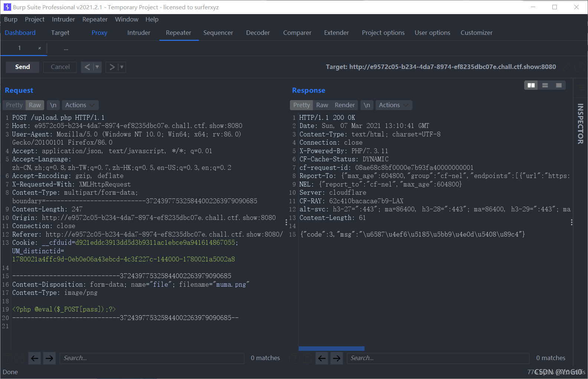The image size is (588, 379).
Task: Go to next match in response search
Action: [337, 358]
